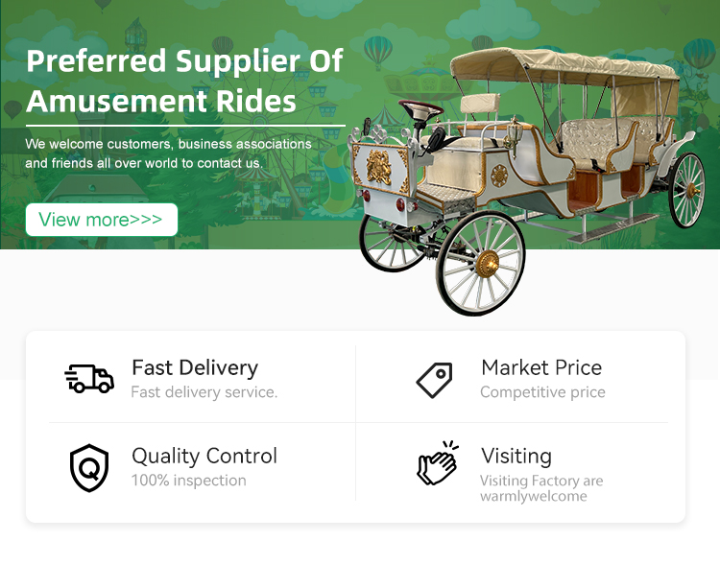Click the clapping hands icon

click(x=437, y=463)
